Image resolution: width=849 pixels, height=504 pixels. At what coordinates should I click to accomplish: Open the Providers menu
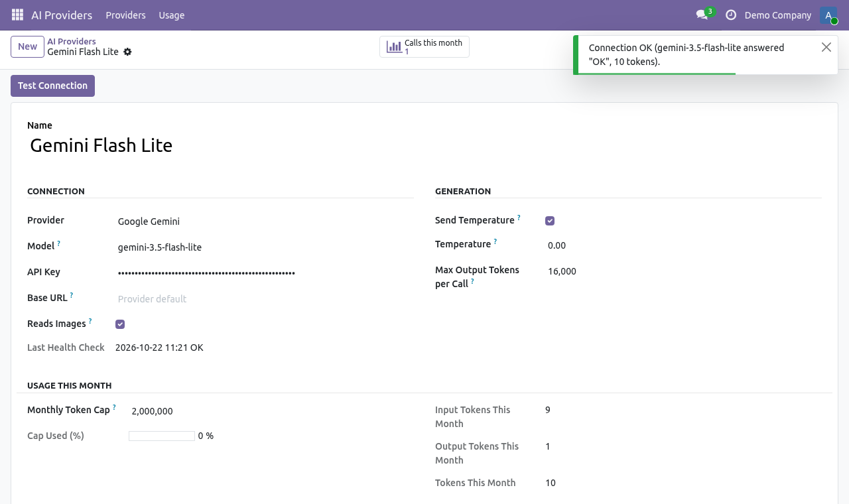tap(126, 15)
